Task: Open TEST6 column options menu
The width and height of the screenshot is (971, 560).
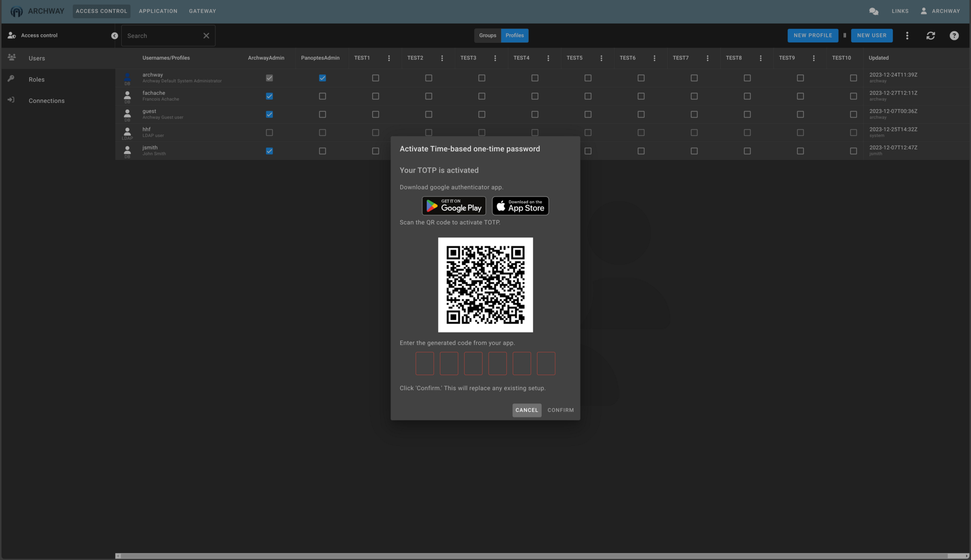Action: click(x=654, y=58)
